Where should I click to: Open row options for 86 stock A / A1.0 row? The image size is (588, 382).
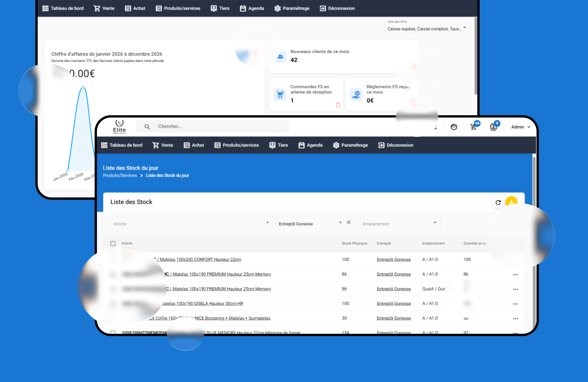(x=515, y=275)
